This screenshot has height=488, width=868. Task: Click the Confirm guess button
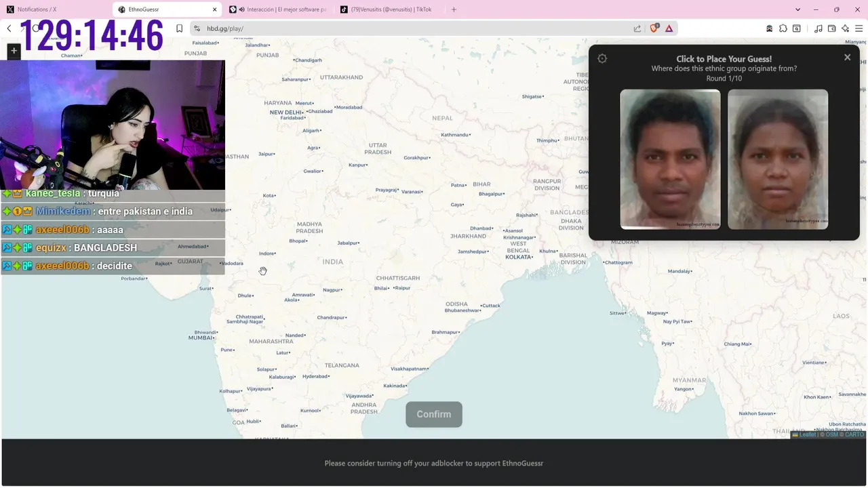(434, 414)
